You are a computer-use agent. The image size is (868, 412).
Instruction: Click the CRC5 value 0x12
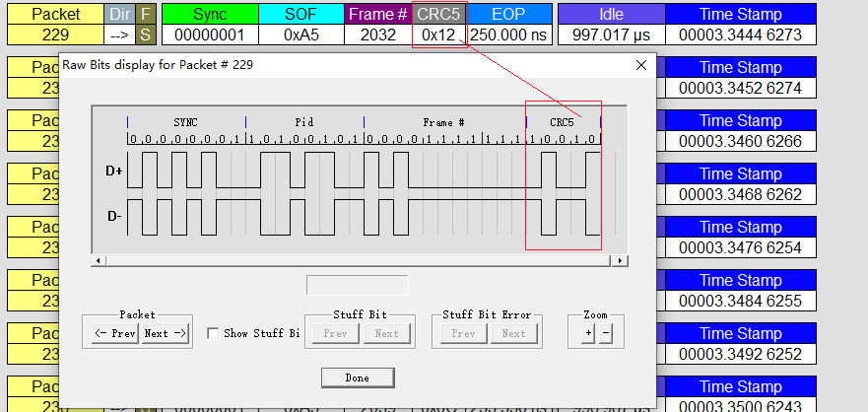click(438, 34)
